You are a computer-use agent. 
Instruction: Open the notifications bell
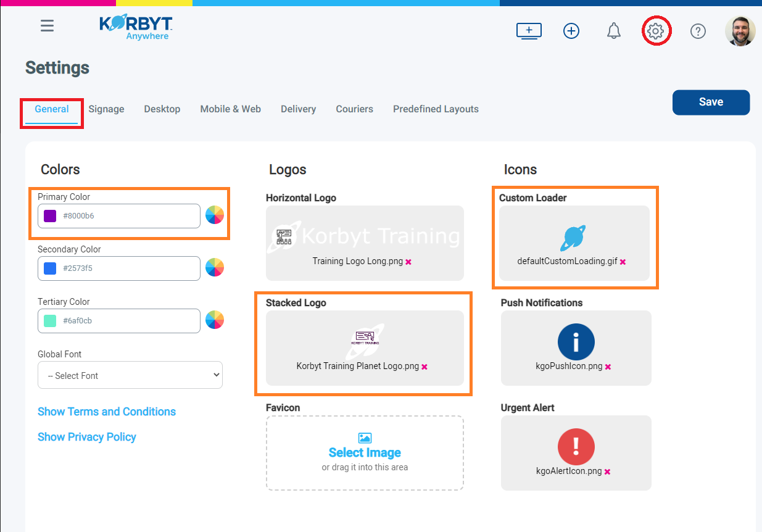[x=613, y=31]
